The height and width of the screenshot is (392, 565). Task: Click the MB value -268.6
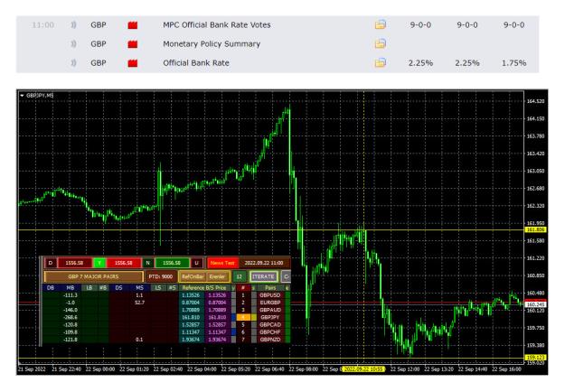point(71,317)
